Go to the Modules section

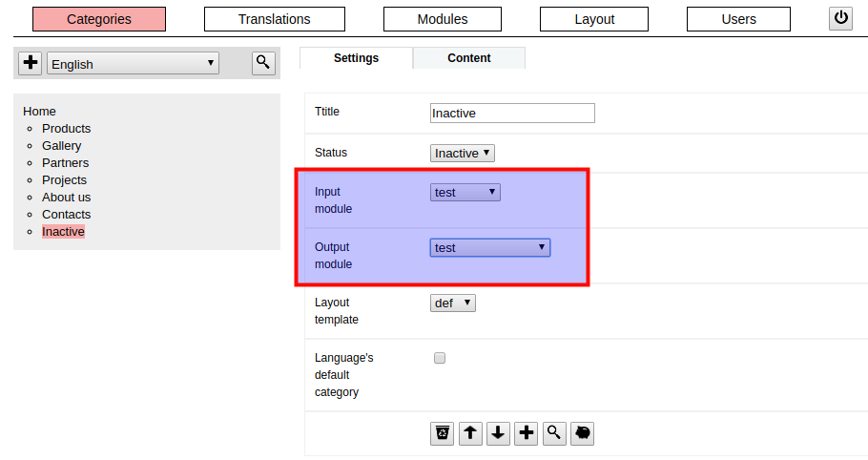pyautogui.click(x=443, y=19)
